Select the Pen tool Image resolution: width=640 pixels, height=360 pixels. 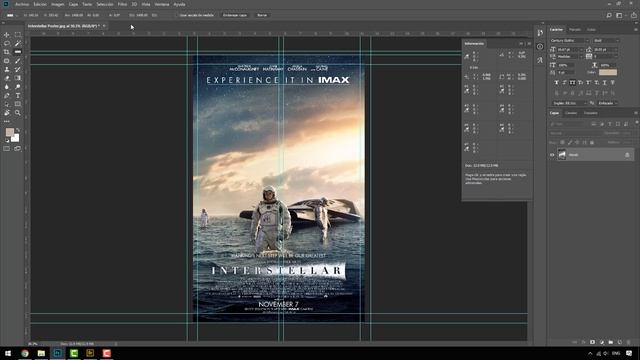7,96
